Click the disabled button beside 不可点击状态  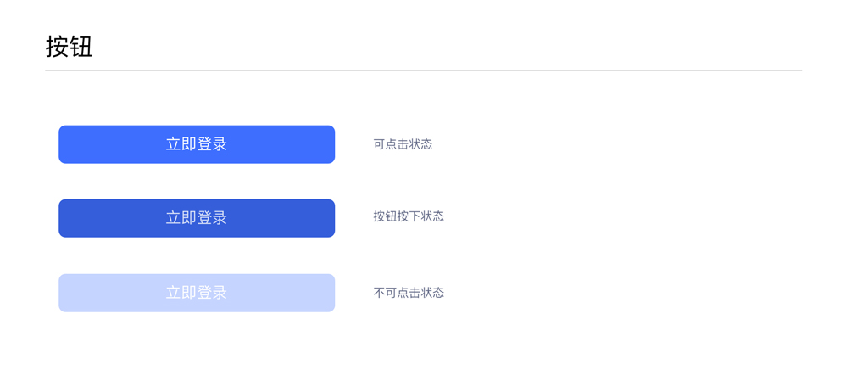click(x=197, y=293)
